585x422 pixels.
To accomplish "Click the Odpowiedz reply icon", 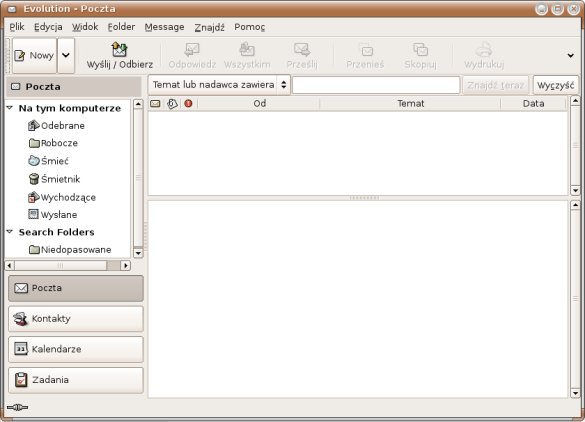I will pyautogui.click(x=192, y=49).
